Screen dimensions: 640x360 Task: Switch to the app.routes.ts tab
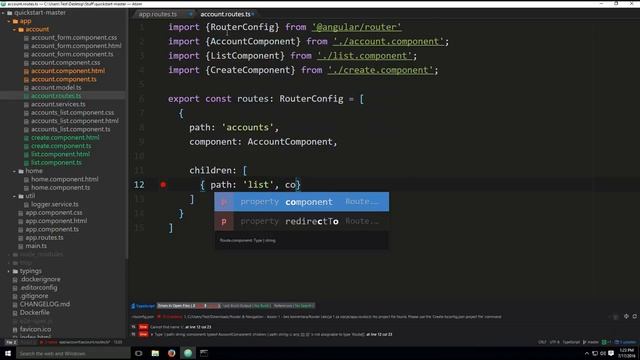[x=158, y=14]
